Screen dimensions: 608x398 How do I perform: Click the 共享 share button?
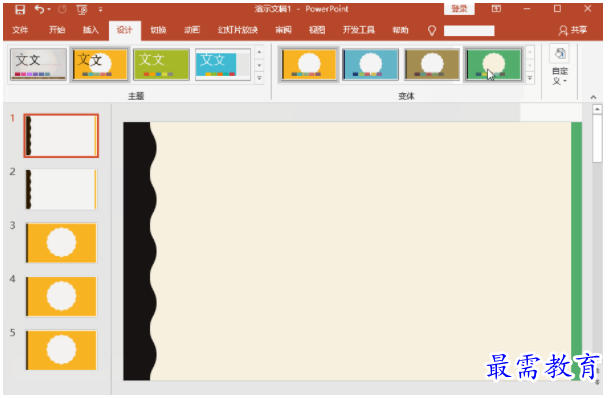(x=573, y=30)
